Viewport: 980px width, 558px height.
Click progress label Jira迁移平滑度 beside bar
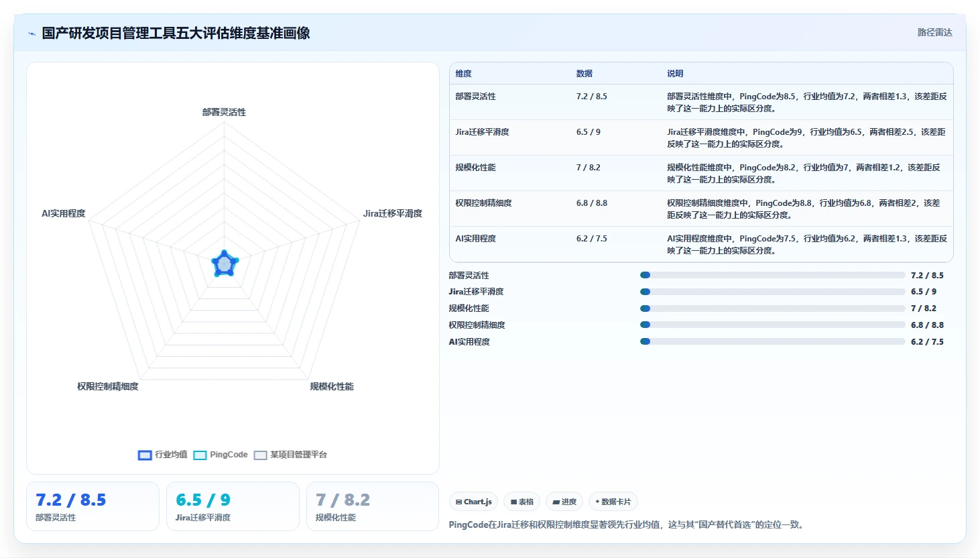pos(476,292)
